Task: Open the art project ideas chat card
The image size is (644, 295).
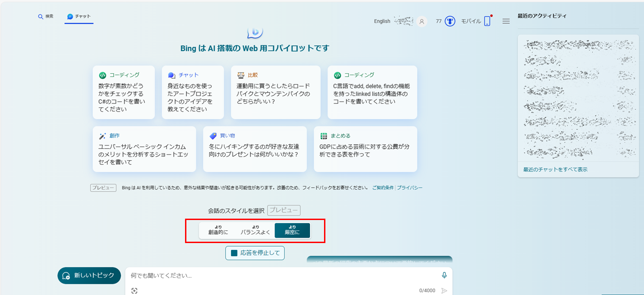Action: pyautogui.click(x=193, y=92)
